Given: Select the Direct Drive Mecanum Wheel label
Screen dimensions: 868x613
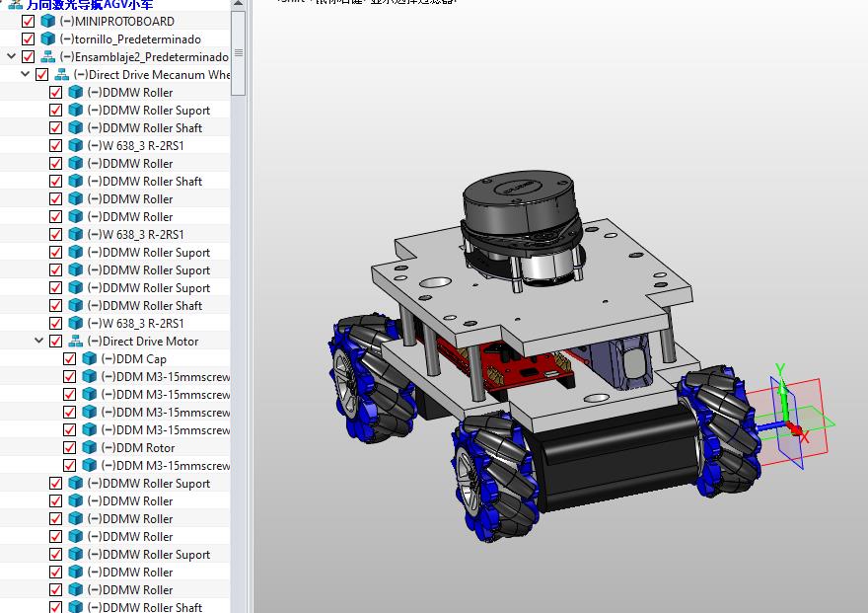Looking at the screenshot, I should (152, 75).
